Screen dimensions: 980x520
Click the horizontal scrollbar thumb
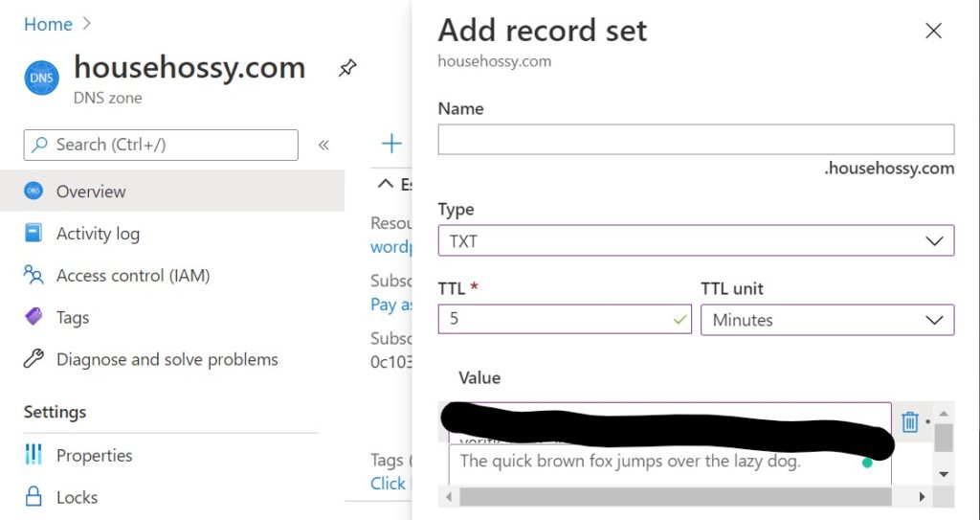676,497
